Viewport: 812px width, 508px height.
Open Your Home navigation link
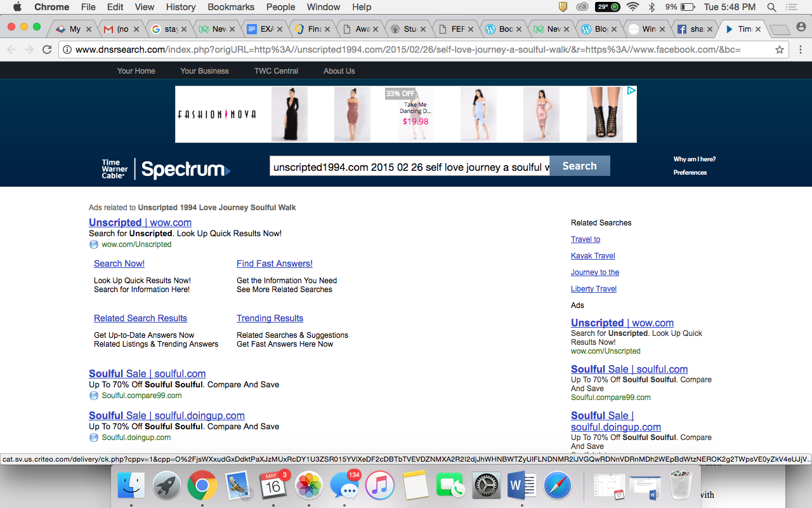(136, 71)
